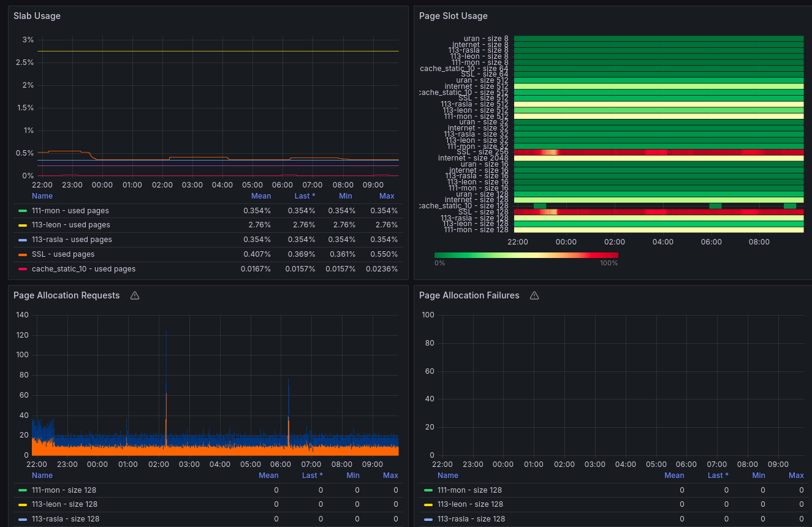812x527 pixels.
Task: Open the Slab Usage panel title menu
Action: 37,16
